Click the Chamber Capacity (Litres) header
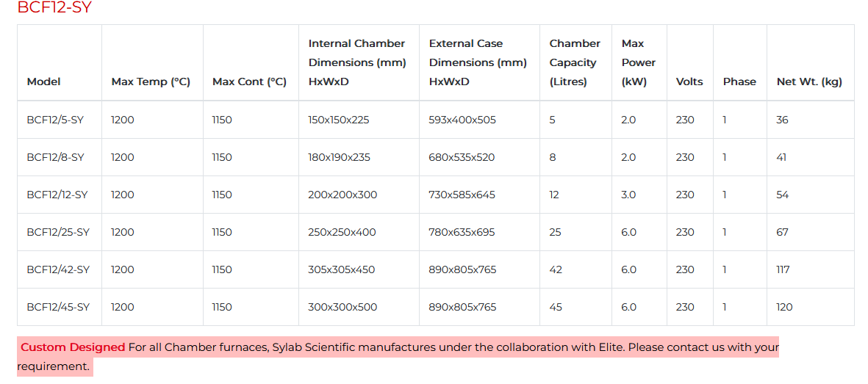This screenshot has height=384, width=868. (574, 62)
